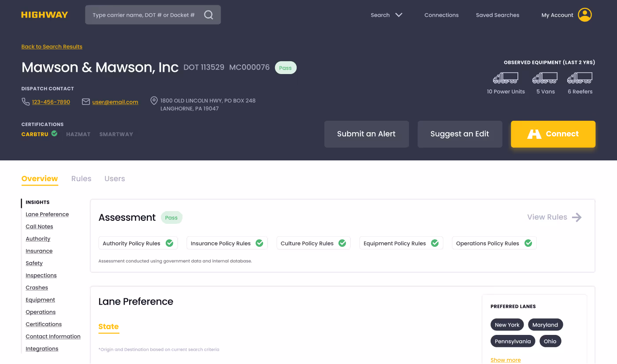Select the Pennsylvania lane chip
This screenshot has height=364, width=617.
[x=513, y=341]
